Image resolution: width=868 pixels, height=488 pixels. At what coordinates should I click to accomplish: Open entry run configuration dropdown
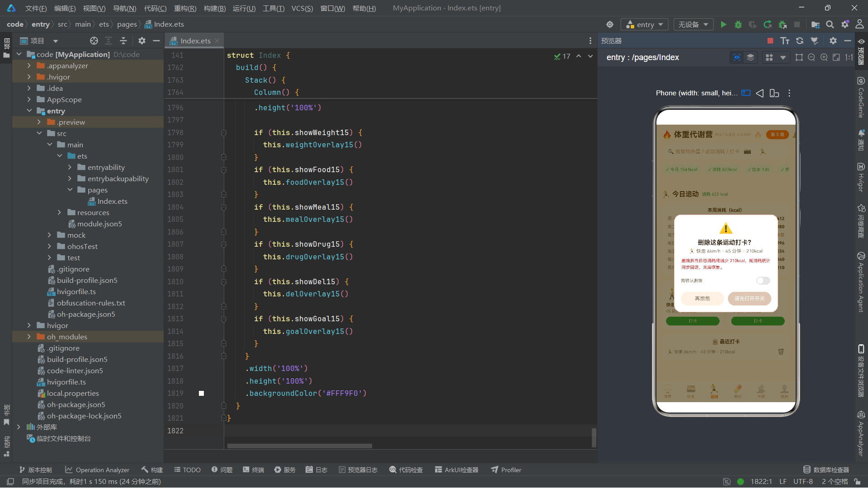click(645, 24)
